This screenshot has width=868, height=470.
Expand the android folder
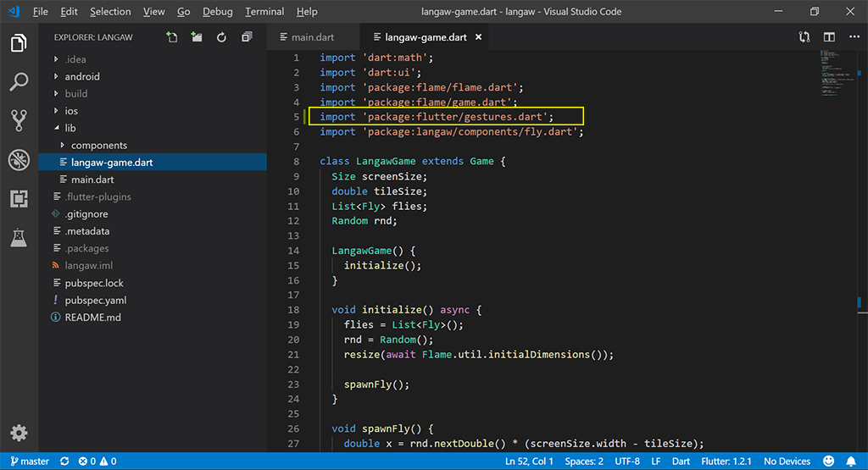pyautogui.click(x=82, y=76)
